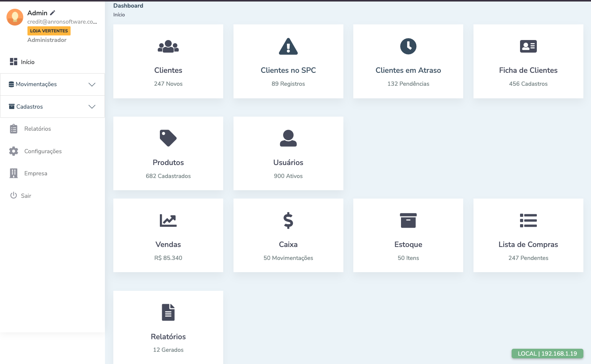Click the line chart icon for Vendas

click(168, 220)
